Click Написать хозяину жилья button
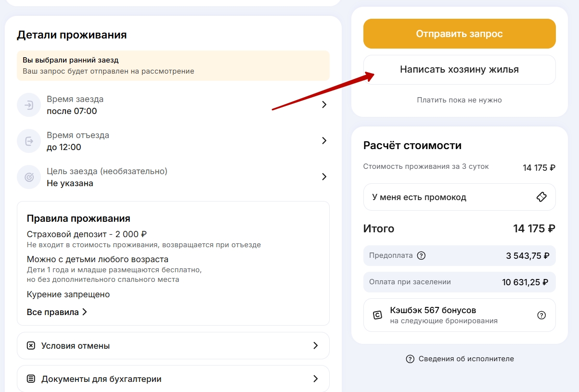 click(459, 70)
